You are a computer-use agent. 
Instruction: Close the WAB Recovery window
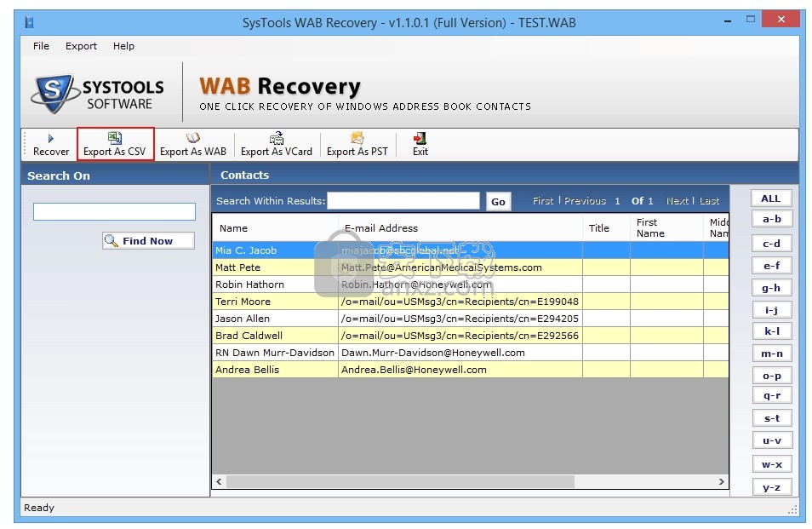pyautogui.click(x=781, y=20)
